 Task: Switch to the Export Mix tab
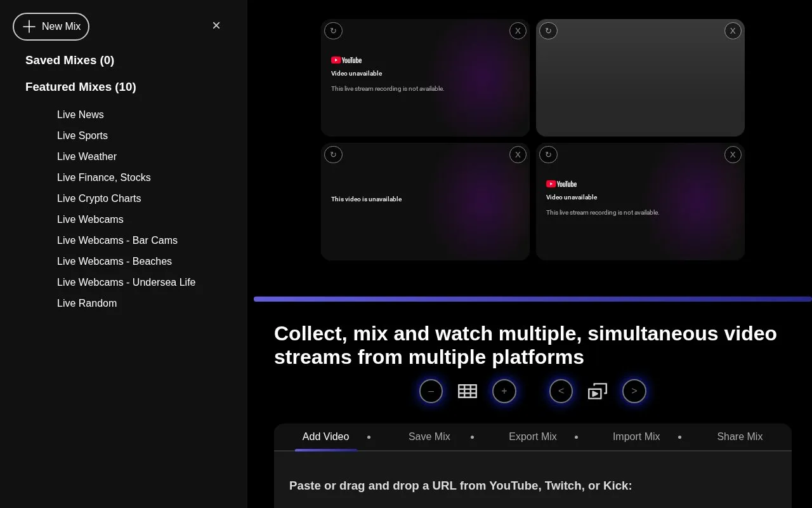coord(533,437)
